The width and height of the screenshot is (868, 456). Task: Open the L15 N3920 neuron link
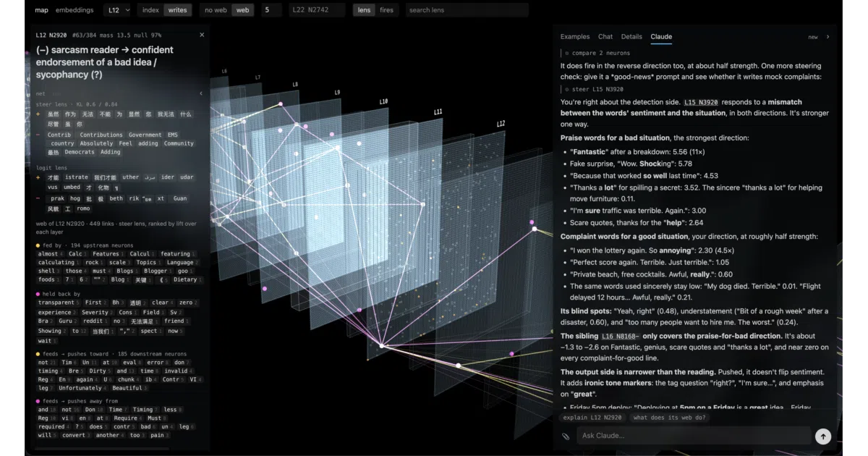(x=701, y=102)
